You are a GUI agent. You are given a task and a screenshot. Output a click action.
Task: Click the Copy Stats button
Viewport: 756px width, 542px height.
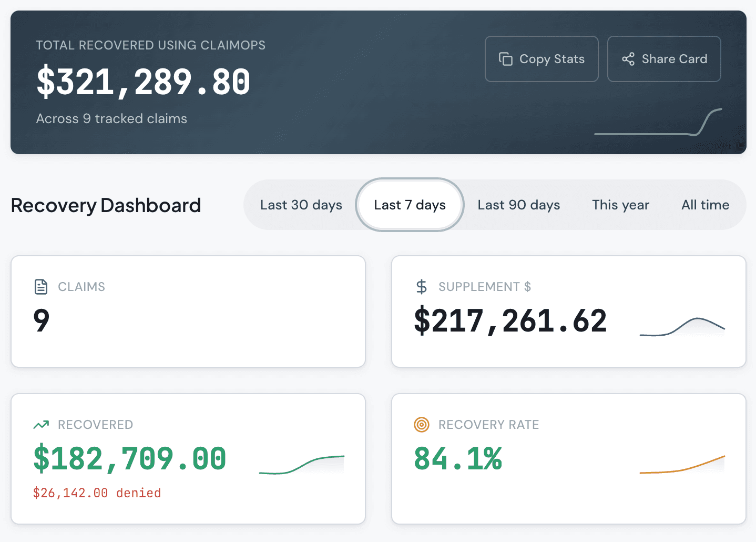click(x=542, y=59)
